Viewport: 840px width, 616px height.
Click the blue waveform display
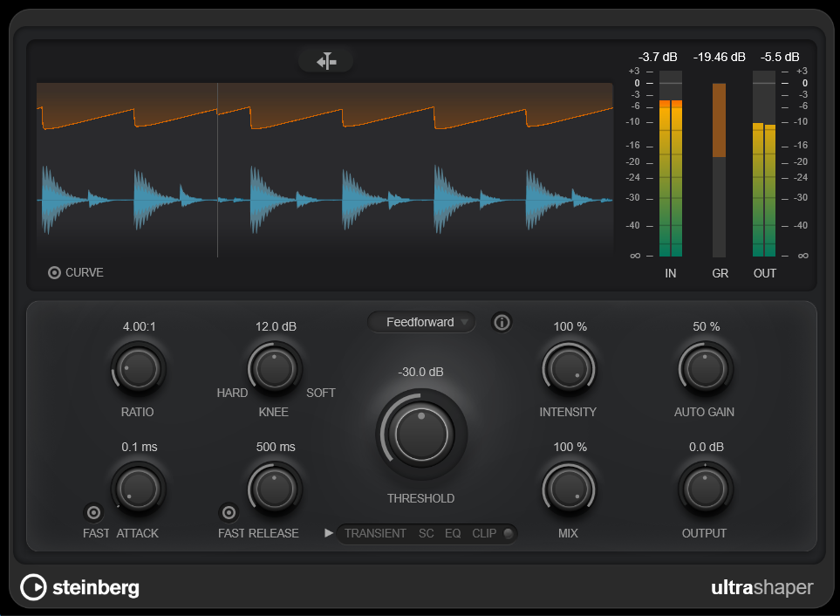pos(324,200)
